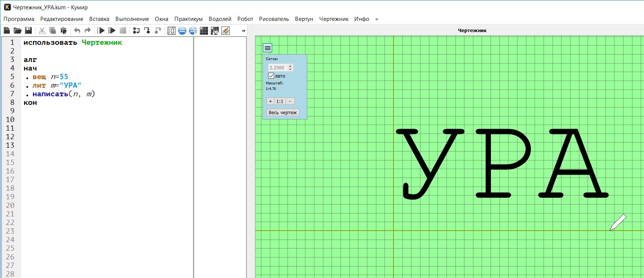Click the 'нач' keyword line
Viewport: 644px width, 278px height.
click(30, 68)
